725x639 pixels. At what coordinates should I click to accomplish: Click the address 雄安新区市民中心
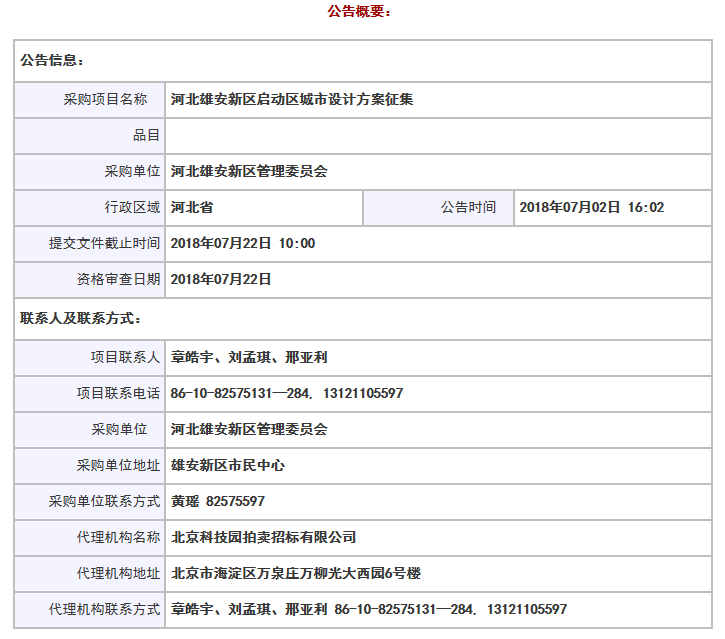tap(229, 465)
